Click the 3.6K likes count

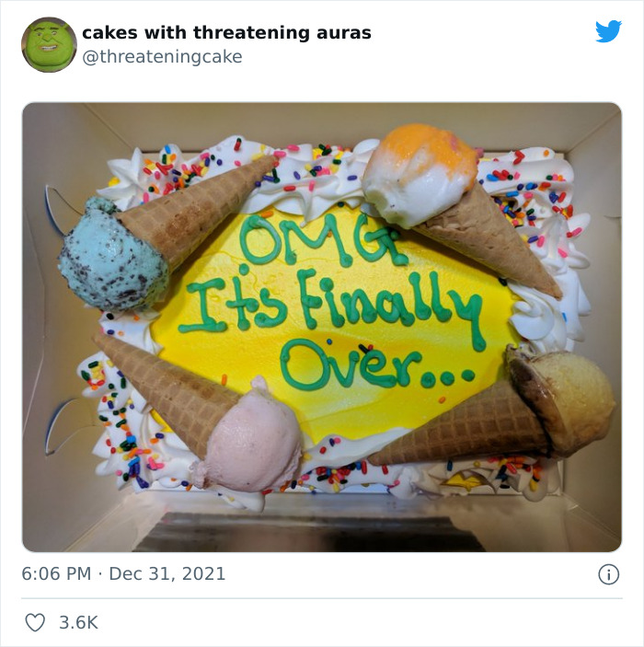[78, 623]
